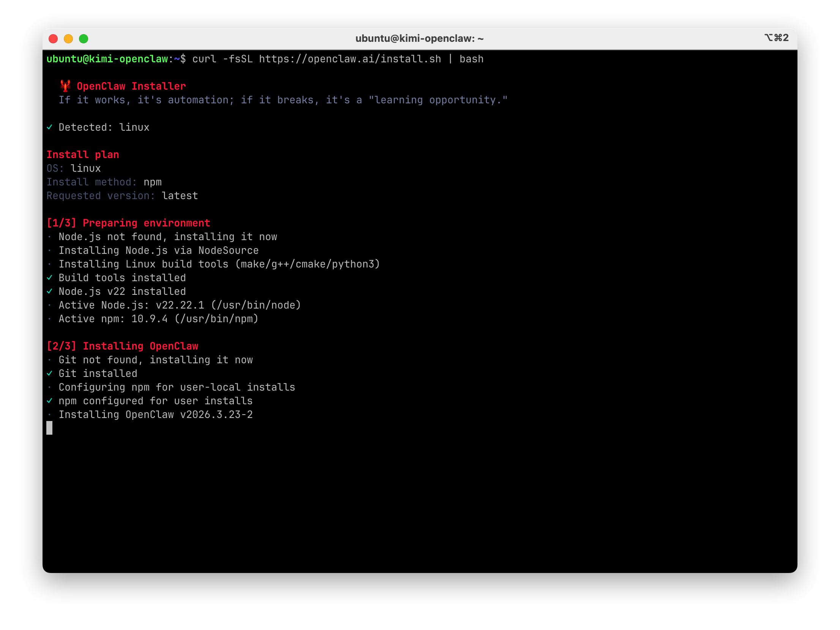Click the red close window button
Screen dimensions: 840x630
tap(53, 39)
